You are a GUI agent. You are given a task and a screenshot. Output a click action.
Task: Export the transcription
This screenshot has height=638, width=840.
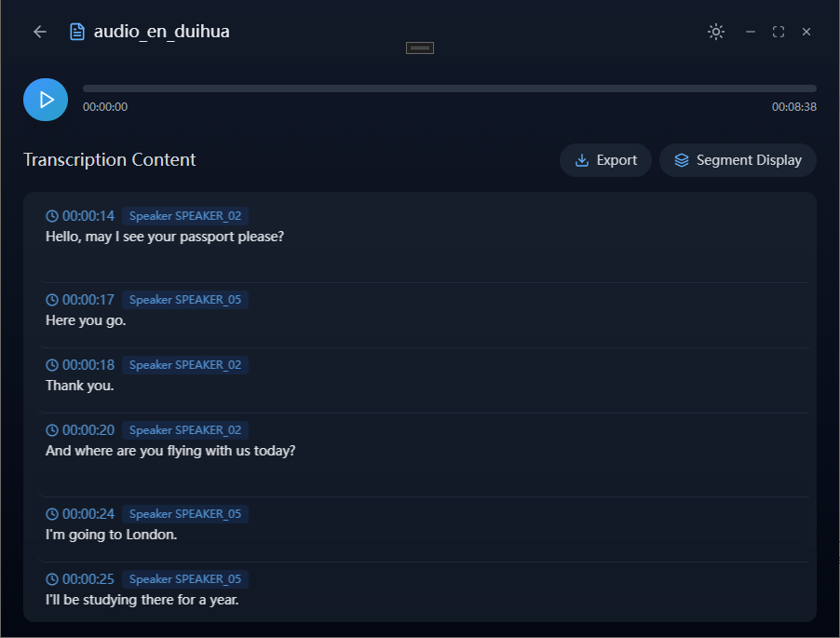pos(605,160)
